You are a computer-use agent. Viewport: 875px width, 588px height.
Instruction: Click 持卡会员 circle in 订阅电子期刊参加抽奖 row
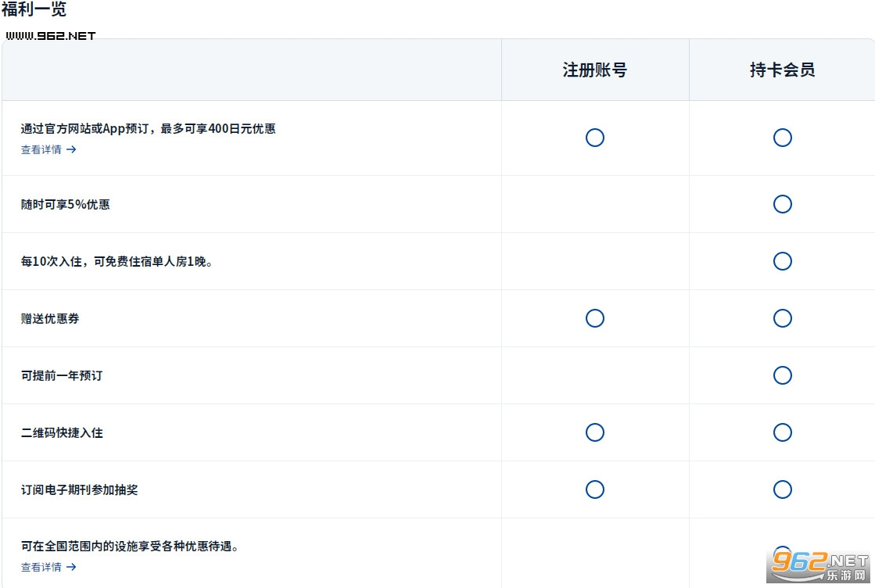(783, 489)
